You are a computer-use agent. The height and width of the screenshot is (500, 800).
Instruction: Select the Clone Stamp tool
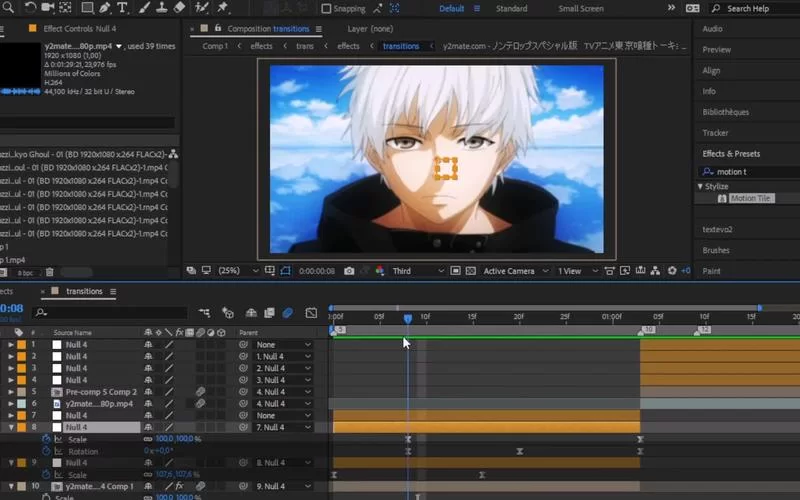pyautogui.click(x=162, y=8)
